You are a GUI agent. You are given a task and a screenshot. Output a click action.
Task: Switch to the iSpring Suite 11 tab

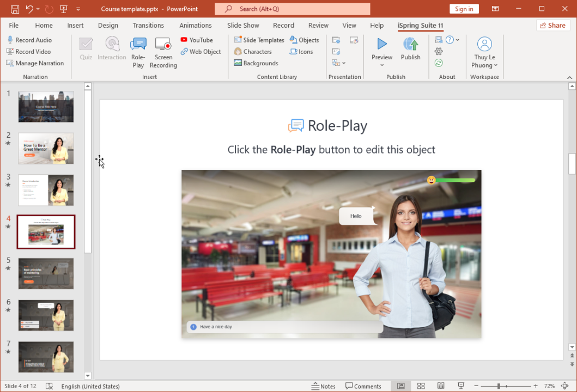coord(420,25)
